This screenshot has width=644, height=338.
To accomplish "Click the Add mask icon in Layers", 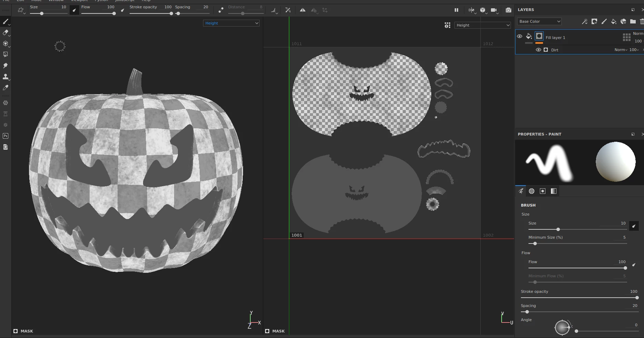I will coord(594,21).
